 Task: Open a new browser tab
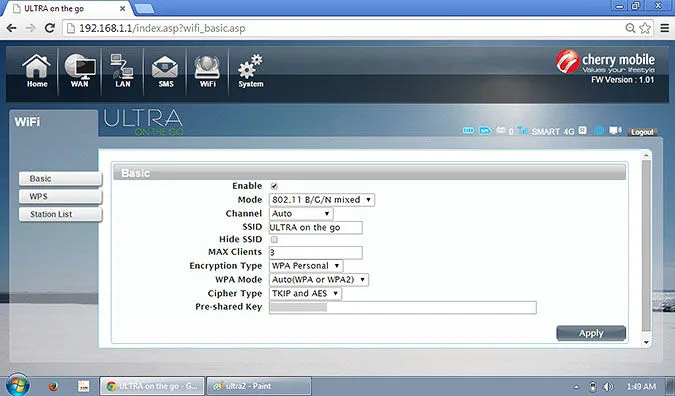(144, 9)
